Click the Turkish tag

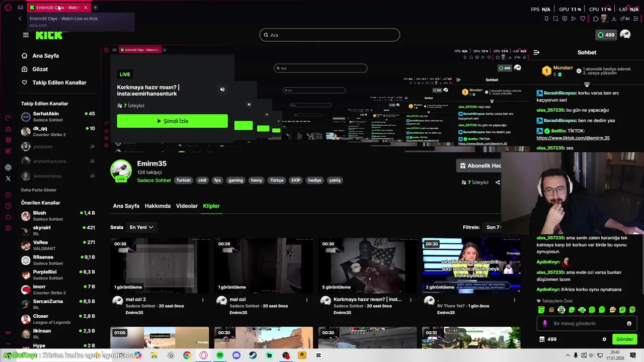tap(183, 180)
